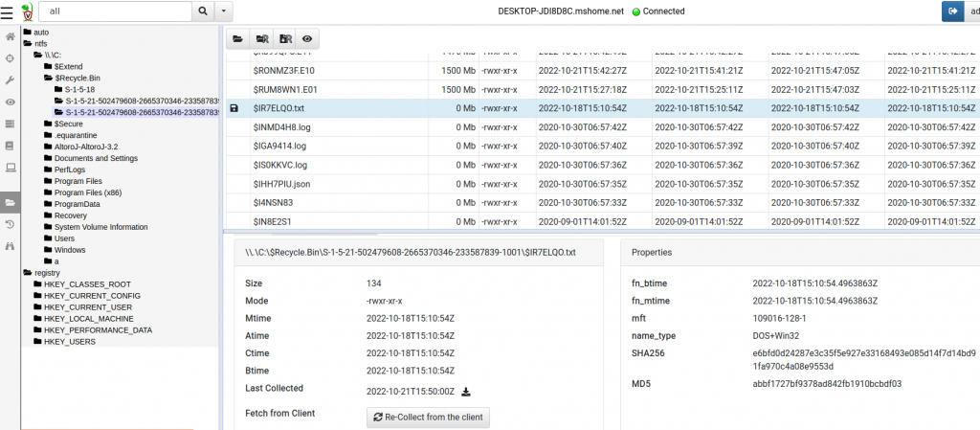Open System Volume Information folder
Screen dimensions: 980x430
tap(96, 227)
